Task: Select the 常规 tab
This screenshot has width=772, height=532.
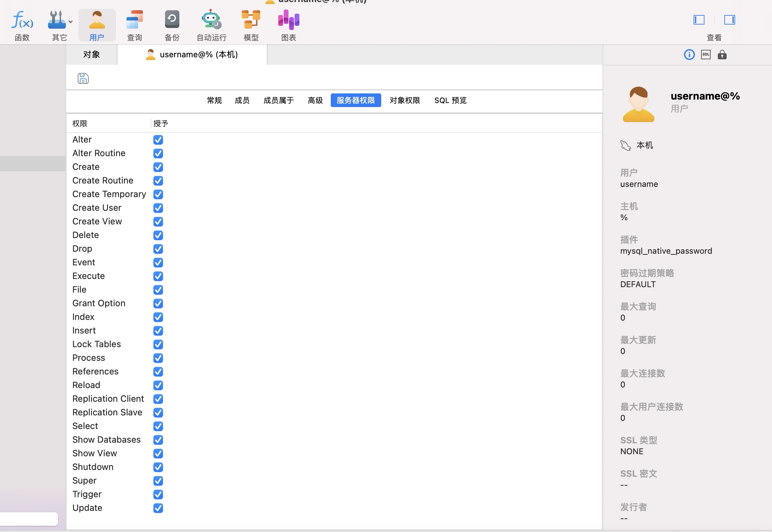Action: click(214, 100)
